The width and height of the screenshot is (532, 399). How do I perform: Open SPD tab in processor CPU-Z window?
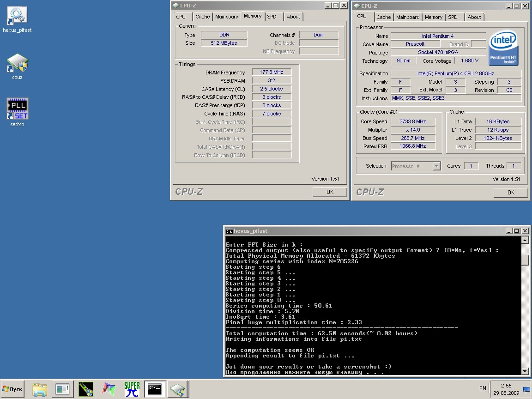coord(453,17)
